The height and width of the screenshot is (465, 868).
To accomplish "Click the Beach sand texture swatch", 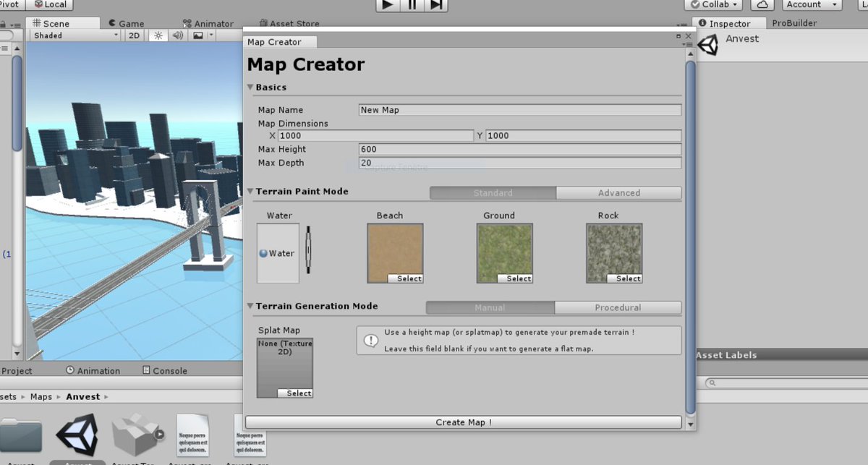I will point(395,253).
